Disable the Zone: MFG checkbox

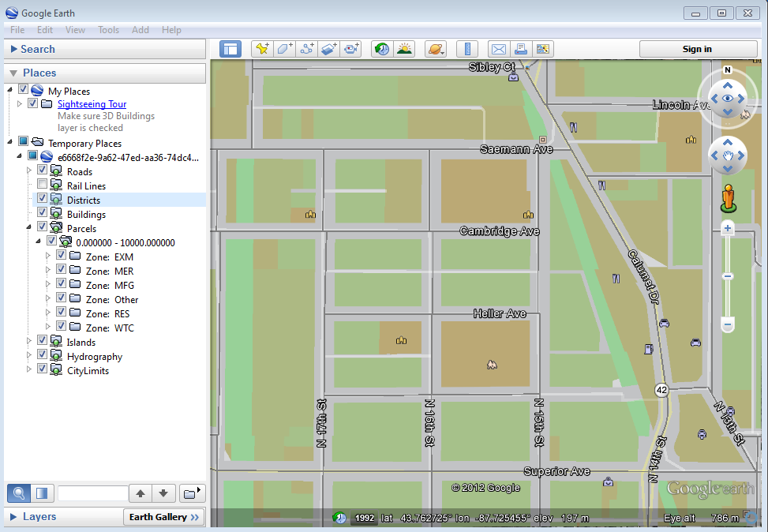click(61, 283)
